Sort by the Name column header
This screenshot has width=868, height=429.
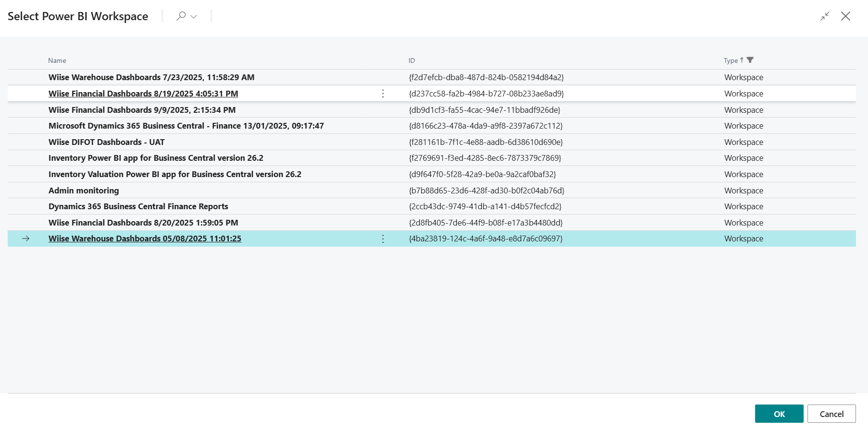[x=57, y=60]
